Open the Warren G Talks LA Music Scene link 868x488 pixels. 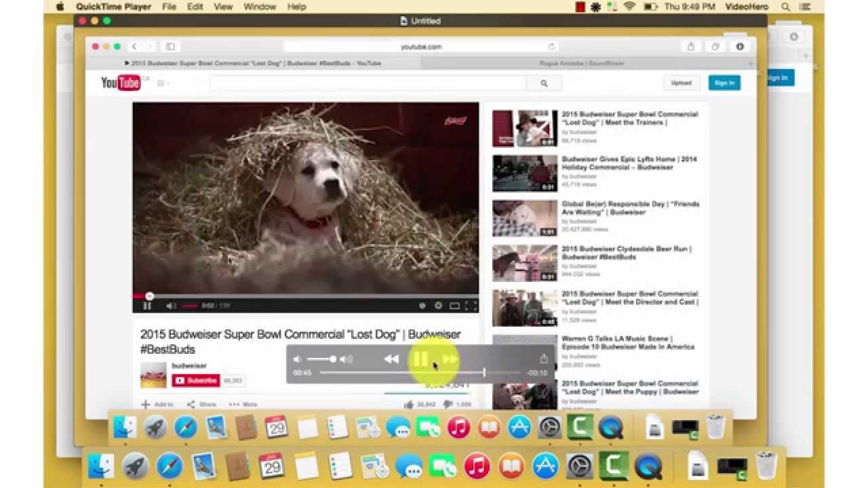[628, 342]
